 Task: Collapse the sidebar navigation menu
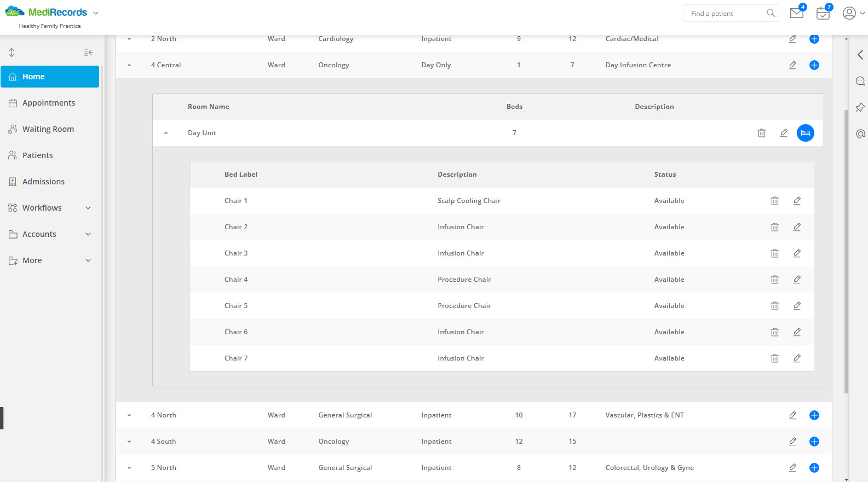click(x=88, y=53)
